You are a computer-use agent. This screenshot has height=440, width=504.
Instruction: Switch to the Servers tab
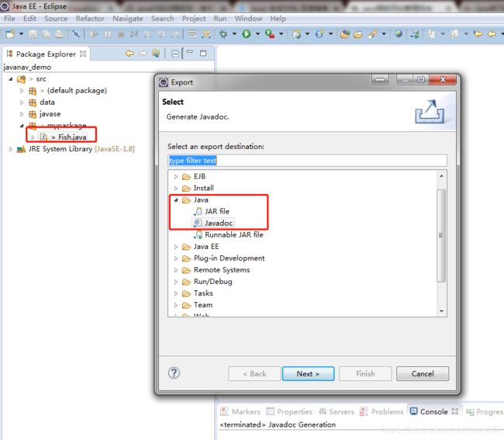click(x=337, y=411)
